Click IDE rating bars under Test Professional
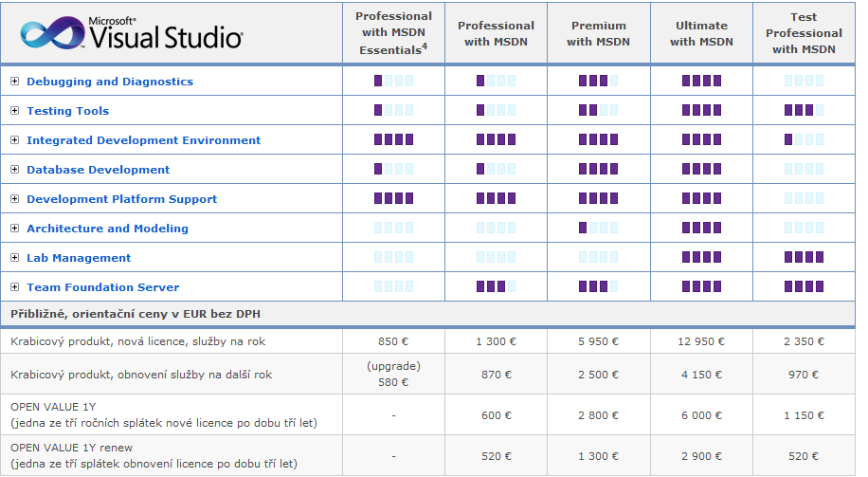868x477 pixels. coord(804,139)
